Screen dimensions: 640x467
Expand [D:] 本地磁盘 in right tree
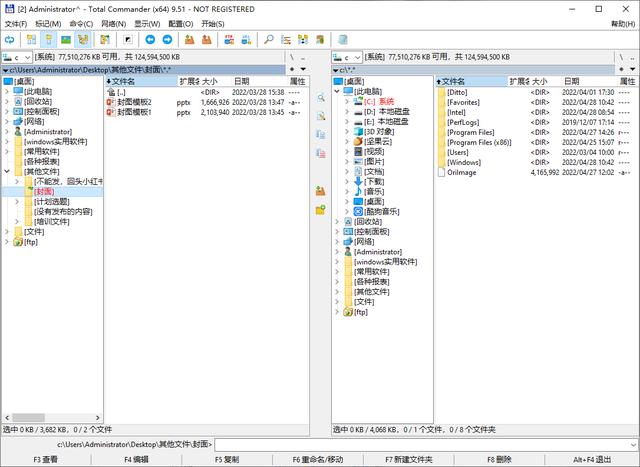click(x=347, y=111)
